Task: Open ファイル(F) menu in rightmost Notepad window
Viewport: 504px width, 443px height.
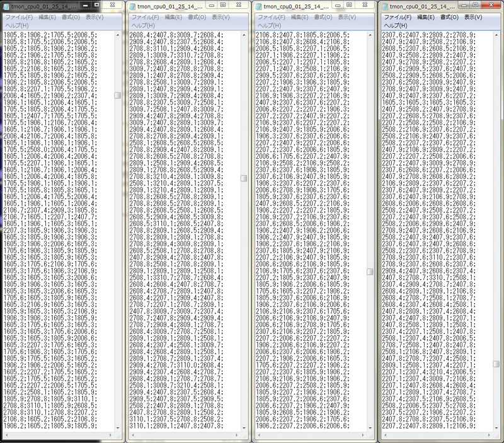Action: [398, 17]
